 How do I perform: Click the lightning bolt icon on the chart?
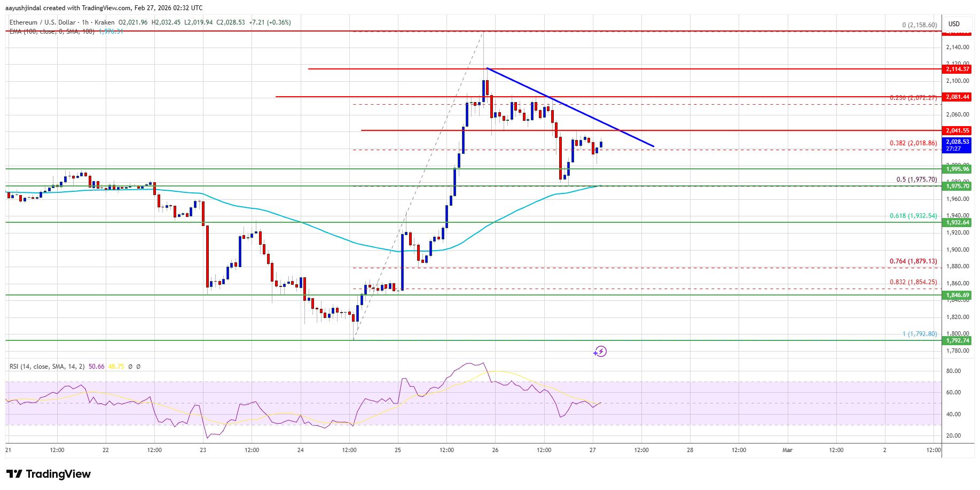(x=600, y=352)
